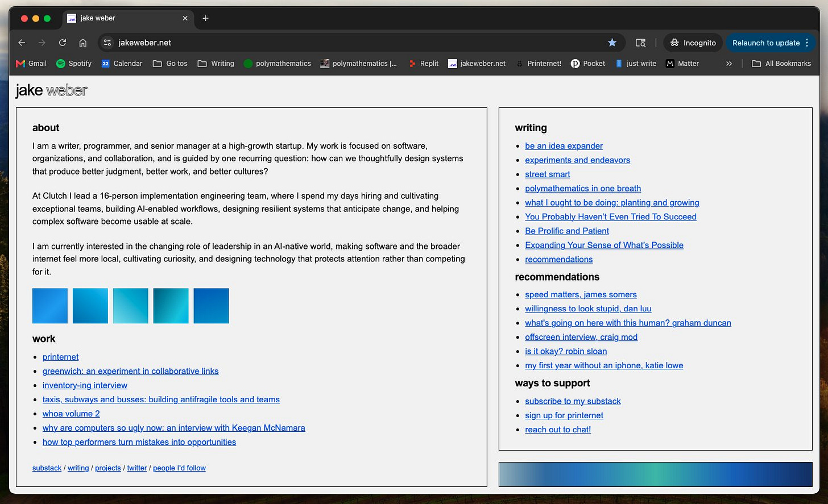The height and width of the screenshot is (504, 828).
Task: Close the jake weber tab
Action: coord(185,18)
